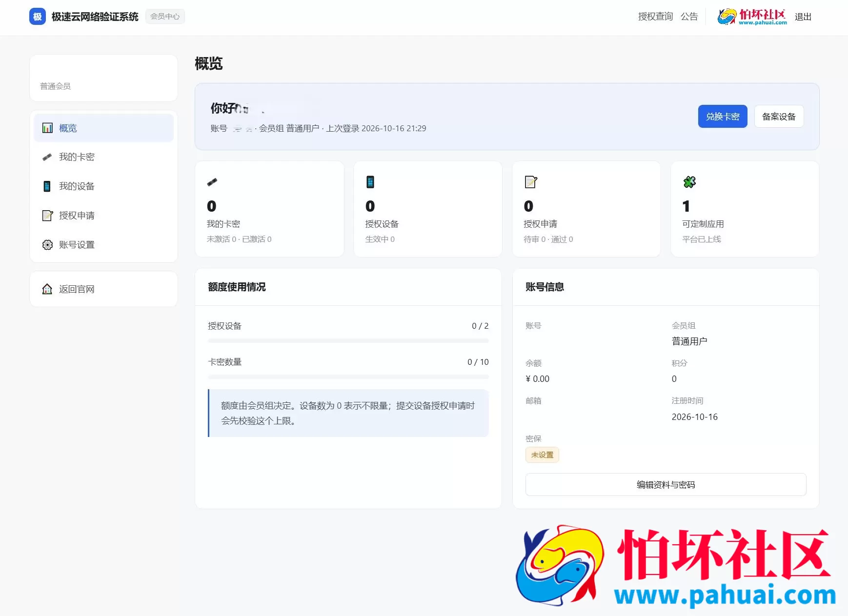The width and height of the screenshot is (848, 616).
Task: Open 账号设置 in the sidebar
Action: (104, 245)
